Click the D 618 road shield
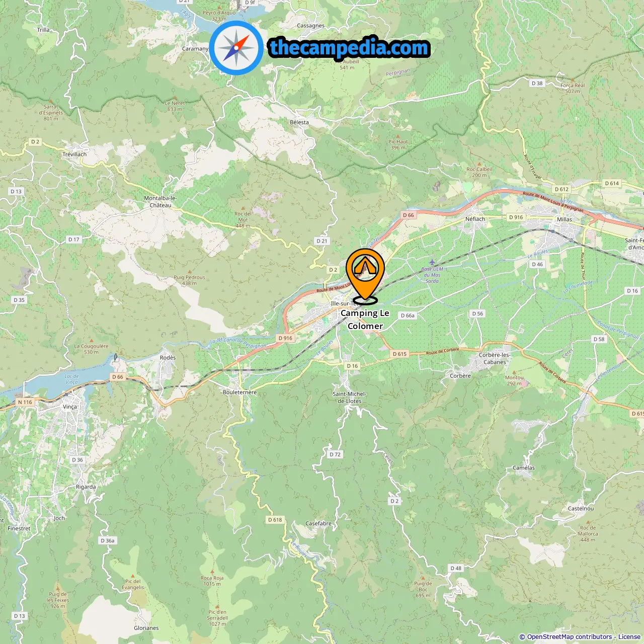This screenshot has width=644, height=644. (x=275, y=520)
